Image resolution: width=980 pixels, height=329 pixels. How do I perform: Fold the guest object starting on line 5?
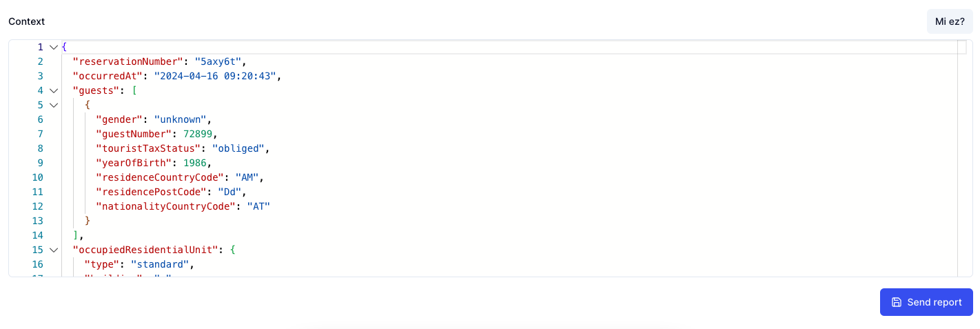pos(53,105)
